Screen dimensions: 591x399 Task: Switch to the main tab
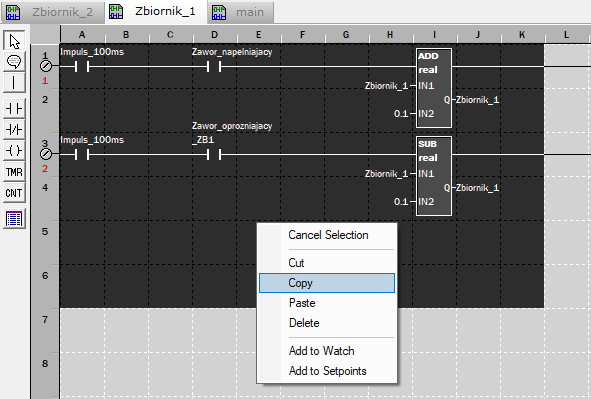[241, 12]
